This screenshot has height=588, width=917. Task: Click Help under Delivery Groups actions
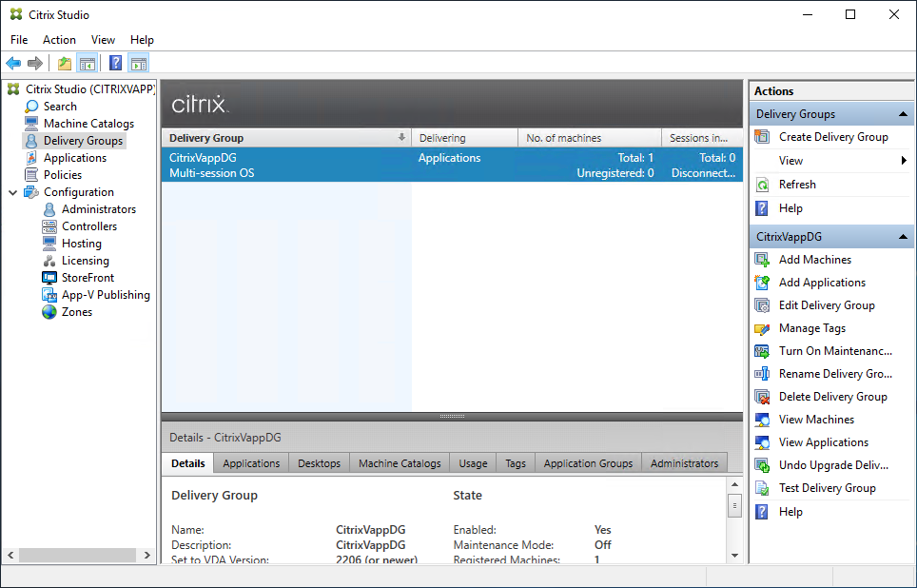[x=790, y=208]
